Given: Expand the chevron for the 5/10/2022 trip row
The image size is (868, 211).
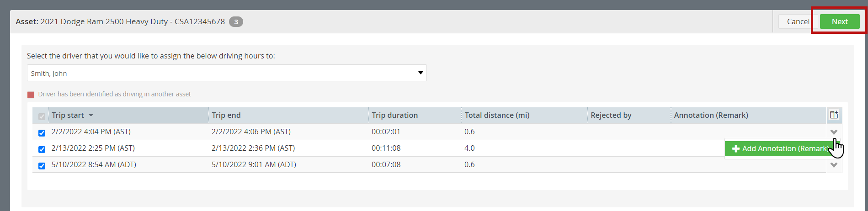Looking at the screenshot, I should pyautogui.click(x=834, y=165).
